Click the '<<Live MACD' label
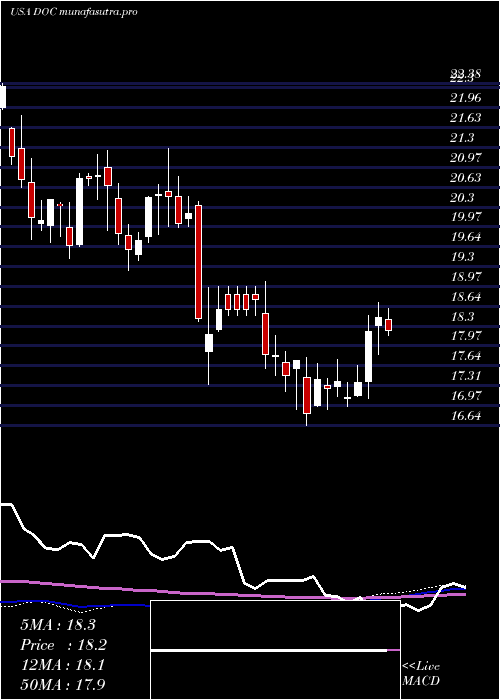The height and width of the screenshot is (700, 500). tap(421, 673)
